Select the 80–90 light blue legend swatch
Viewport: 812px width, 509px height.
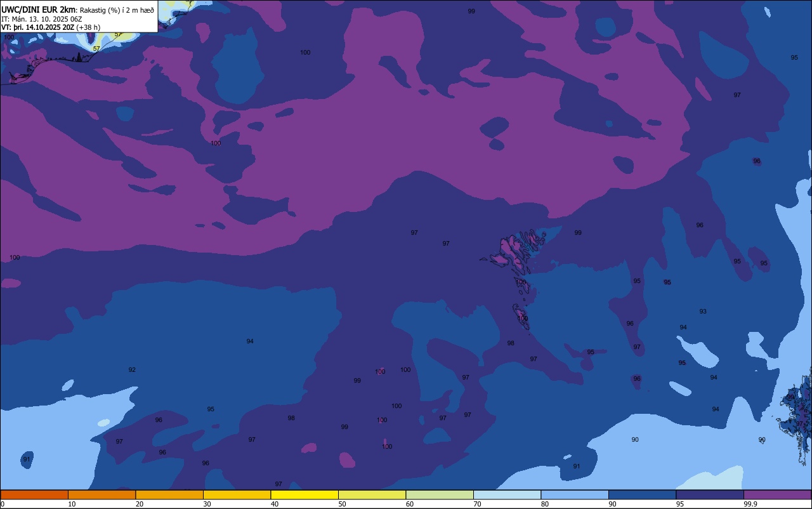pyautogui.click(x=575, y=494)
